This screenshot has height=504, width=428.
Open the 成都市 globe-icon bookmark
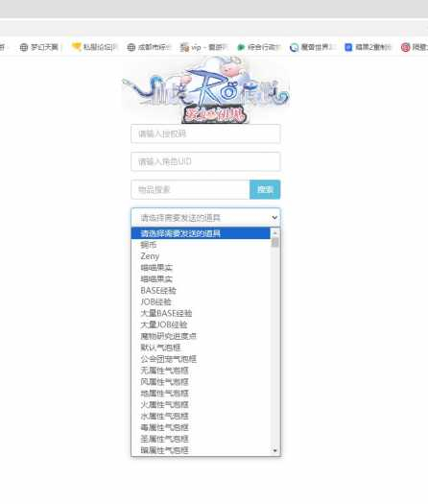coord(149,47)
